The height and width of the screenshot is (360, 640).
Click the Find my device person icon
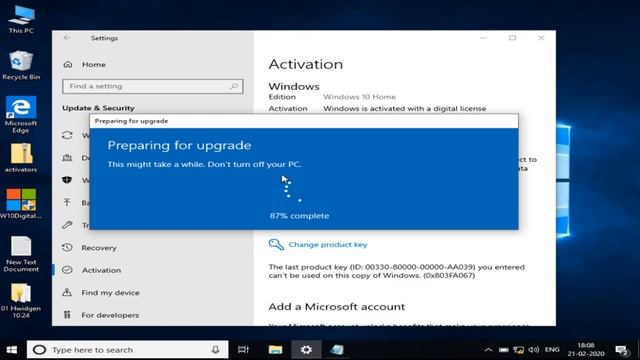[67, 292]
